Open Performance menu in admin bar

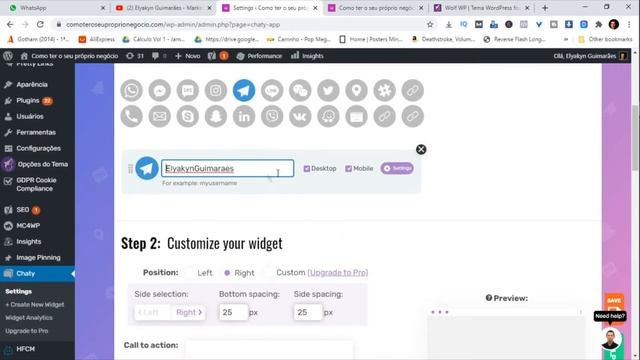(x=260, y=56)
